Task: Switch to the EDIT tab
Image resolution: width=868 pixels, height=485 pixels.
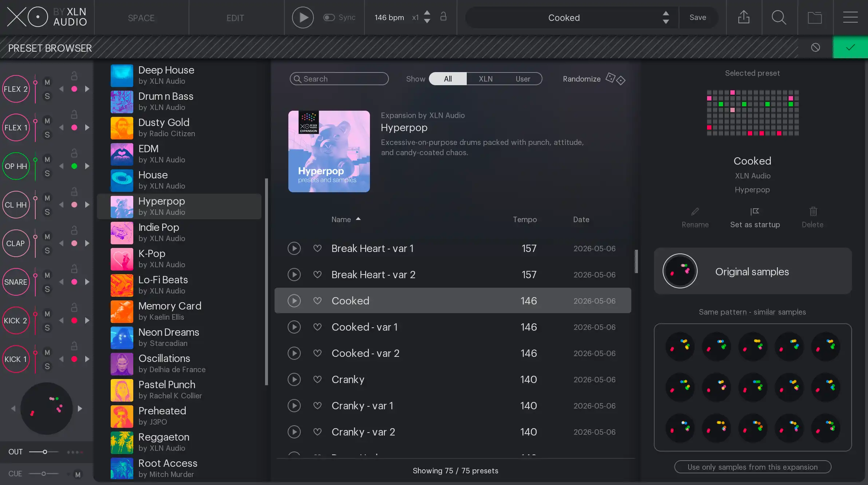Action: click(x=235, y=17)
